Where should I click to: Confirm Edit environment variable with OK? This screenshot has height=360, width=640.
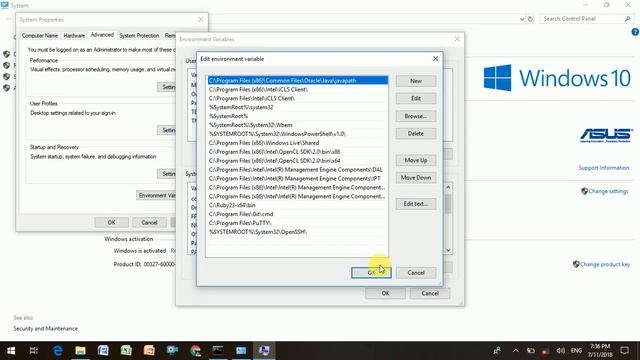371,273
